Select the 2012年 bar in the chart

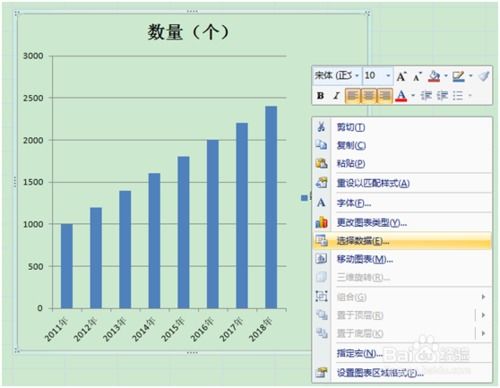96,258
